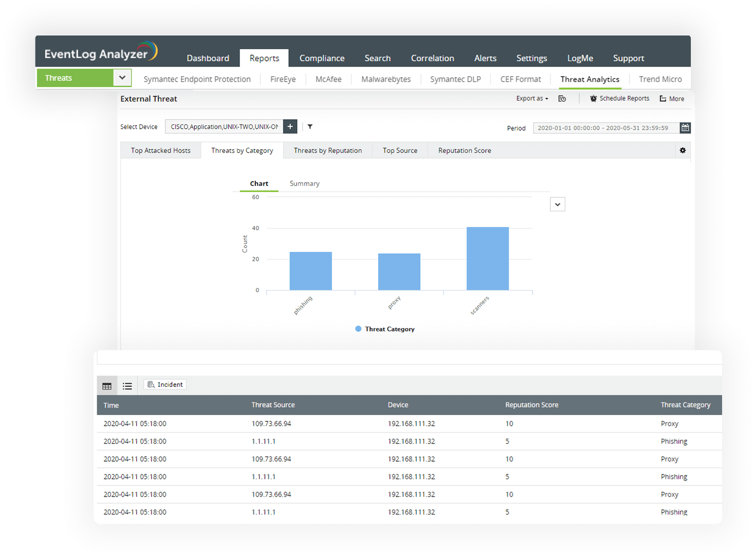
Task: Open the Top Source tab
Action: coord(400,150)
